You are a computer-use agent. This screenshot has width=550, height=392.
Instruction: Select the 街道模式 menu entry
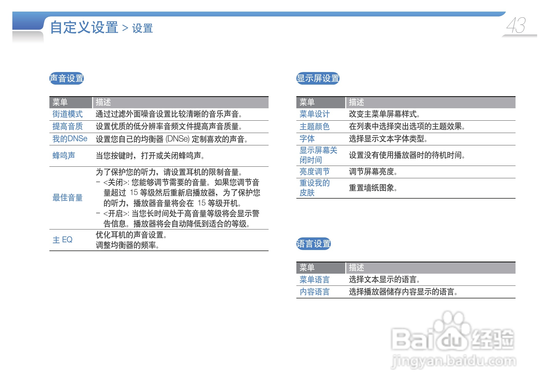click(67, 114)
